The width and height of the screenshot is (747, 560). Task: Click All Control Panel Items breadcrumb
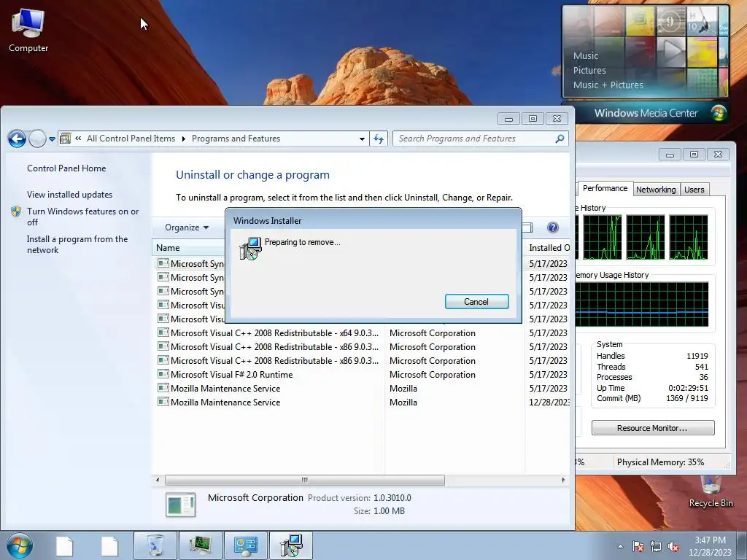(x=131, y=139)
